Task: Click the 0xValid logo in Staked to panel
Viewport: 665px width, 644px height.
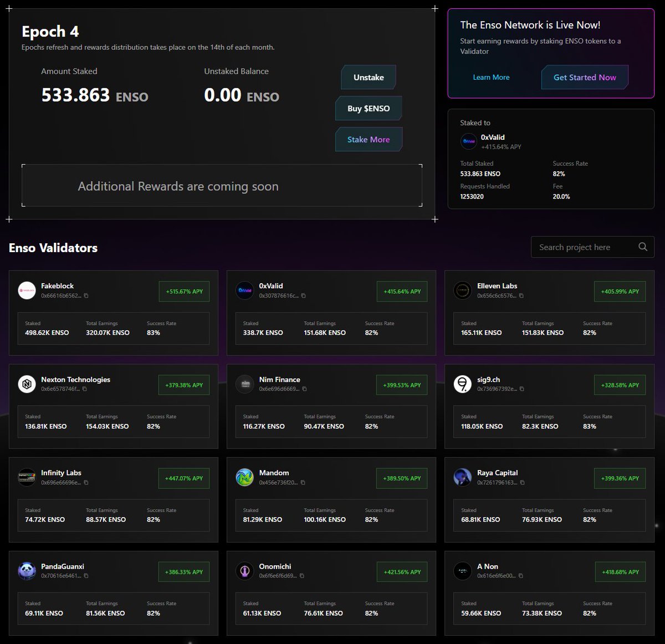Action: click(469, 141)
